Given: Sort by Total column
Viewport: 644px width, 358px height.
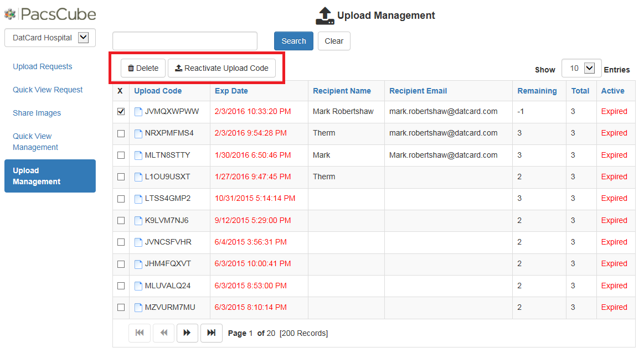Looking at the screenshot, I should [x=580, y=91].
